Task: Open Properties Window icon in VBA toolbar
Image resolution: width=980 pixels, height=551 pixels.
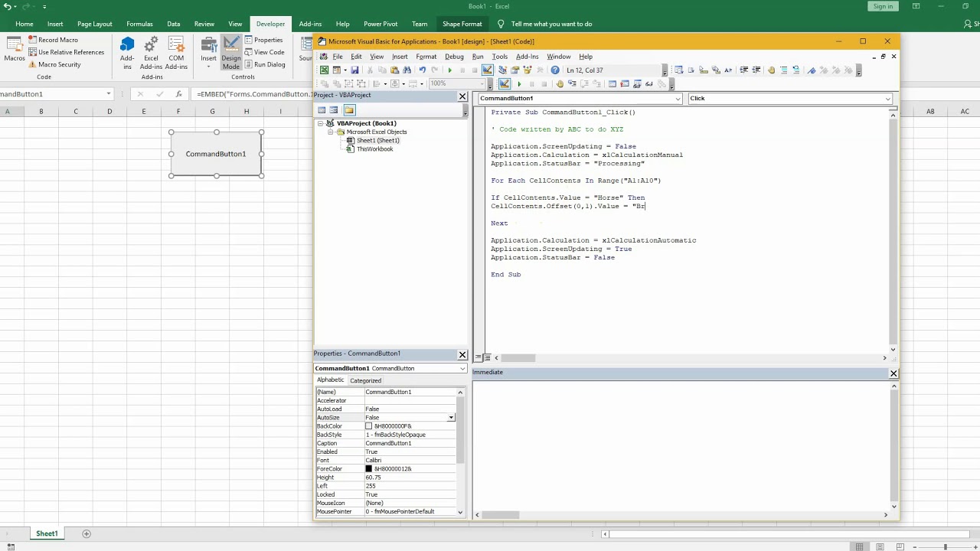Action: 514,70
